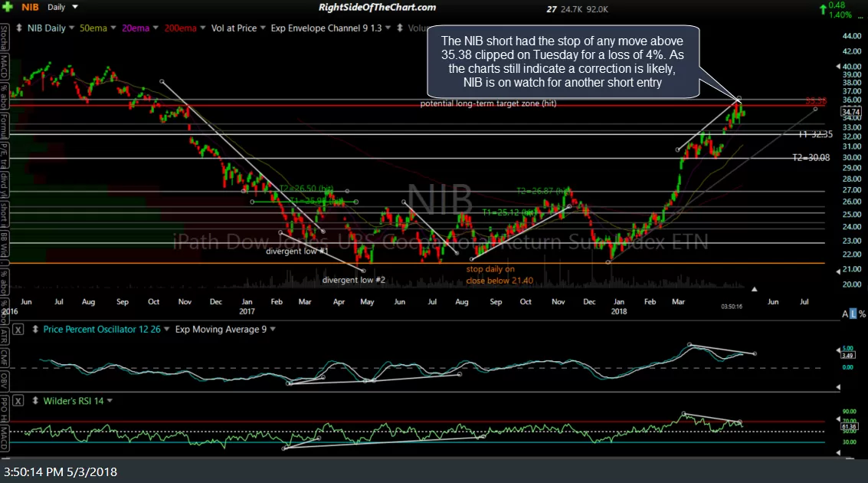The height and width of the screenshot is (483, 868).
Task: Click the 20.00 price axis label
Action: pos(851,284)
